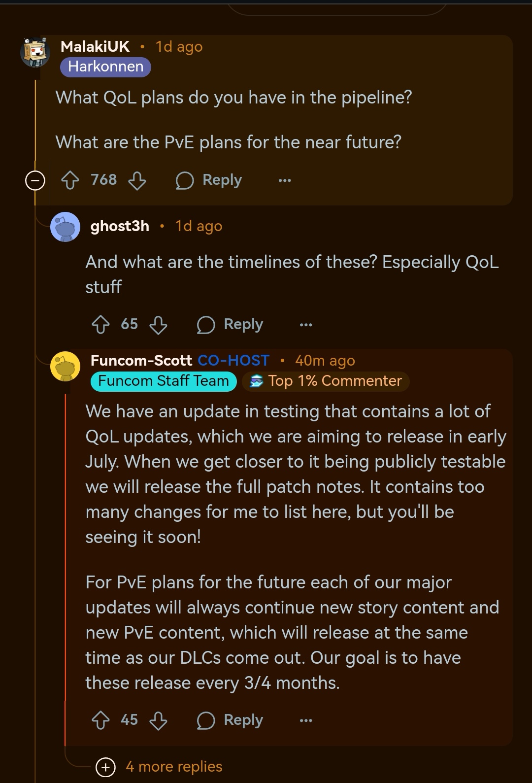
Task: Reply to Funcom-Scott's comment
Action: 232,720
